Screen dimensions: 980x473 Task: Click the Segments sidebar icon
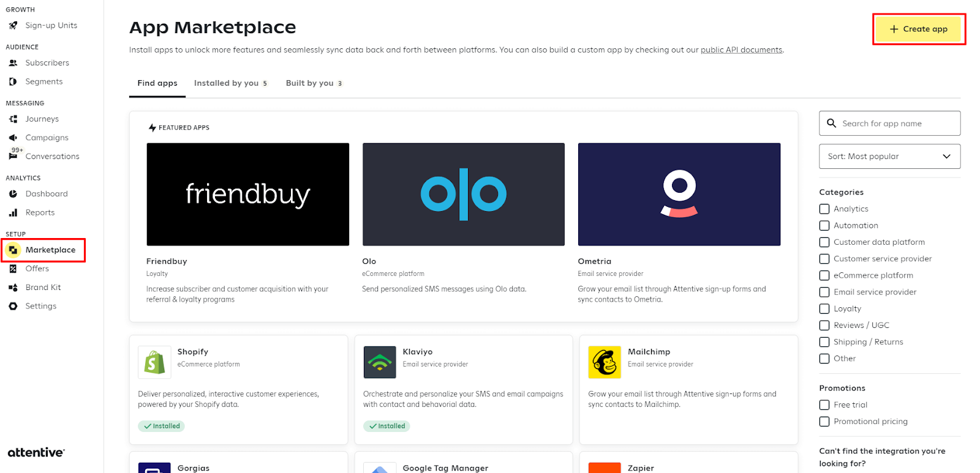pyautogui.click(x=13, y=82)
